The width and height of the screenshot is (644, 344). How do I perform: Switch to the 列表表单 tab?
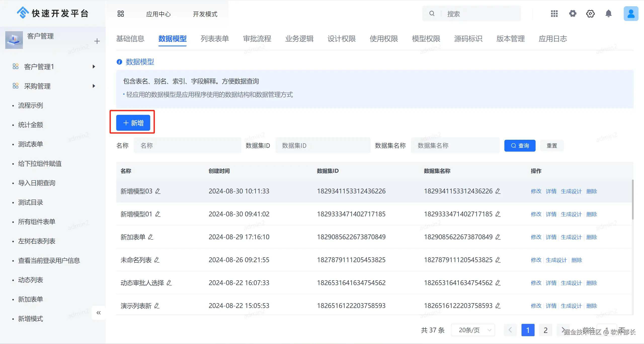pyautogui.click(x=215, y=39)
